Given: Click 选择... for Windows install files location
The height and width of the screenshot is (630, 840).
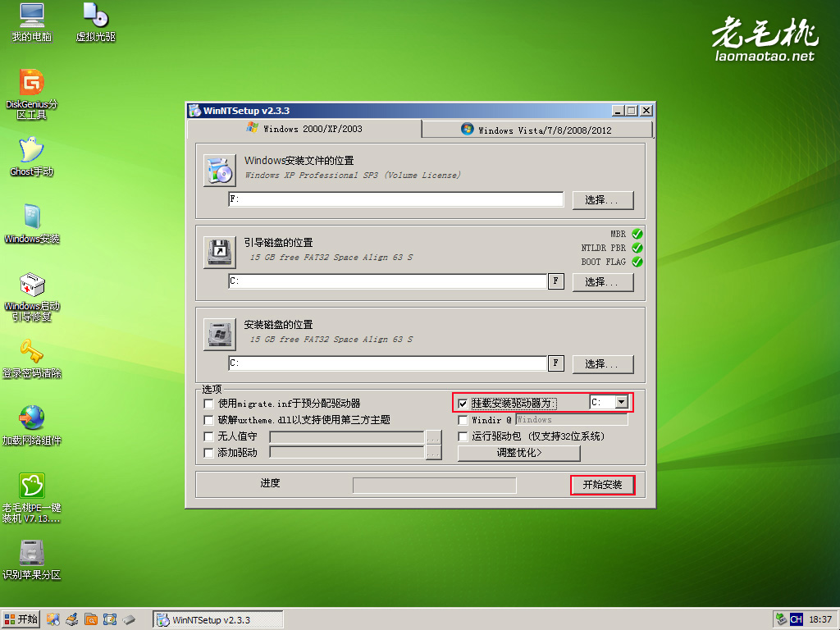Looking at the screenshot, I should point(603,200).
